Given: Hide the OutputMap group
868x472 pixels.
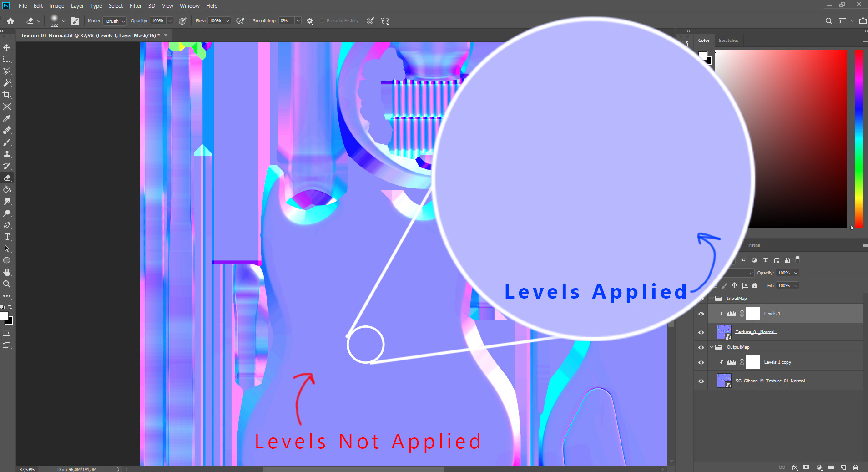Looking at the screenshot, I should tap(701, 347).
